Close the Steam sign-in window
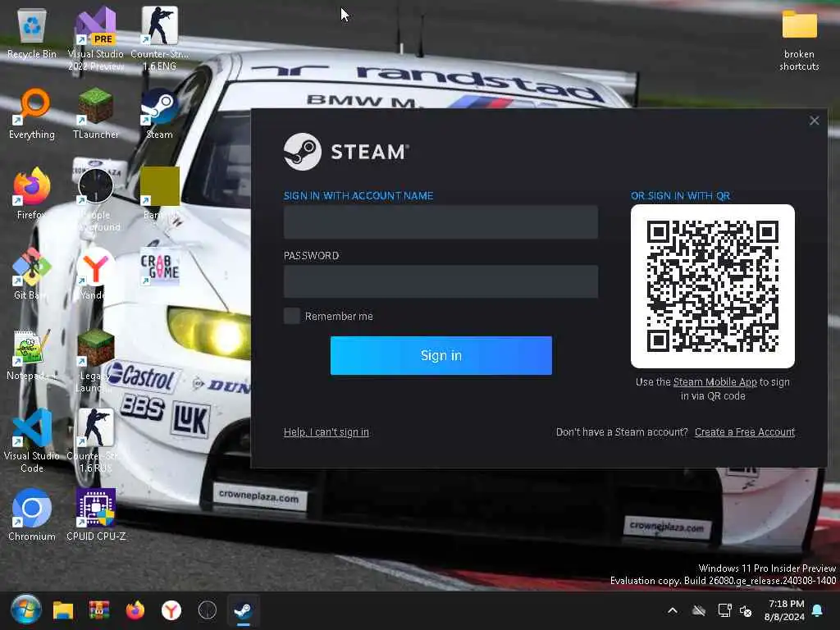840x630 pixels. pos(815,121)
